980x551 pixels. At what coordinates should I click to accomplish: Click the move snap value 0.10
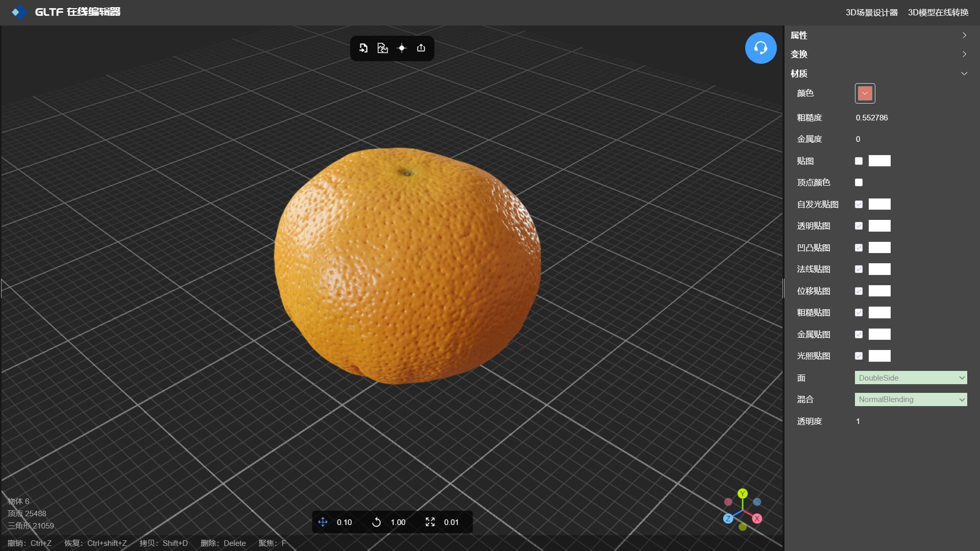[344, 522]
